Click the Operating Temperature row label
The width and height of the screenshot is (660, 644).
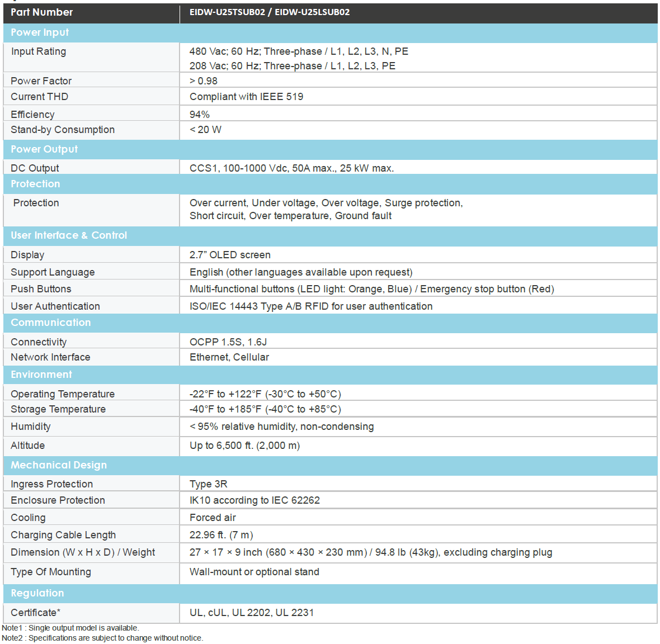[63, 394]
